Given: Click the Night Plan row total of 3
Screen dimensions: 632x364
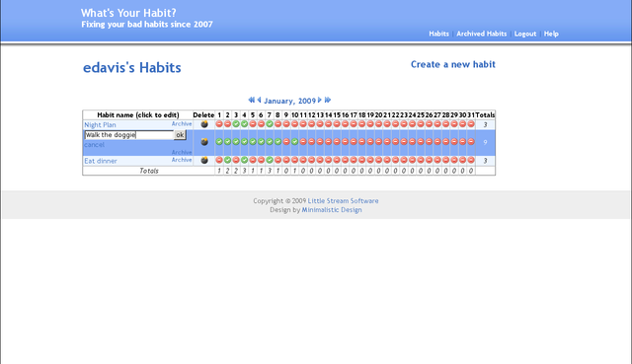Looking at the screenshot, I should (x=485, y=125).
